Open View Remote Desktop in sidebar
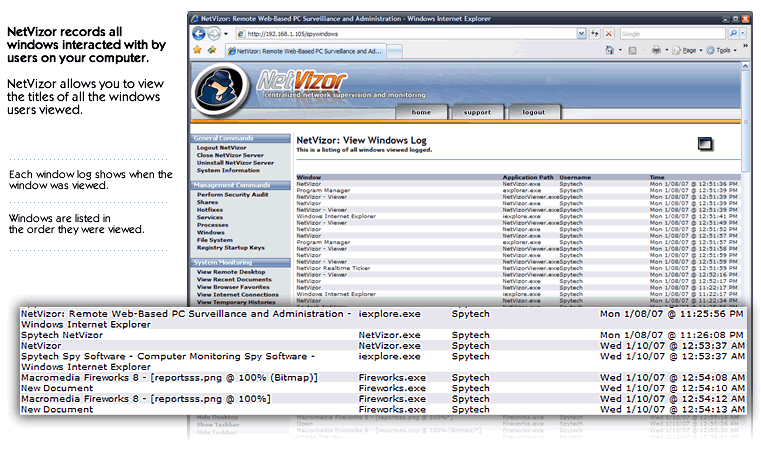761x449 pixels. click(x=231, y=272)
